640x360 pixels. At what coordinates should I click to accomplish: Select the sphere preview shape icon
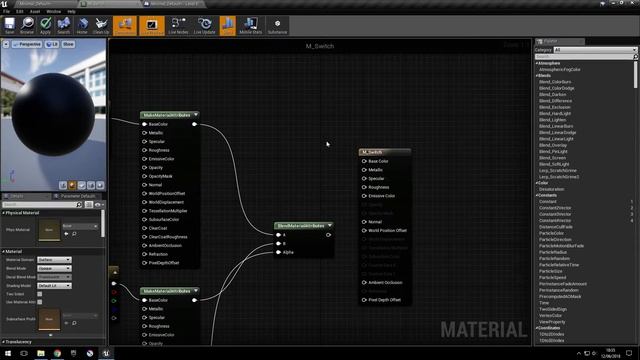(72, 185)
